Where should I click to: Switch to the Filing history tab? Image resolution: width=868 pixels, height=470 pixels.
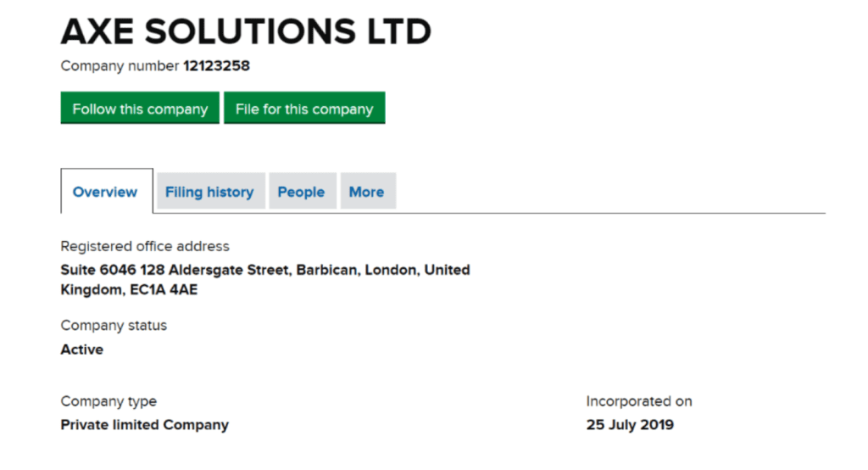209,192
